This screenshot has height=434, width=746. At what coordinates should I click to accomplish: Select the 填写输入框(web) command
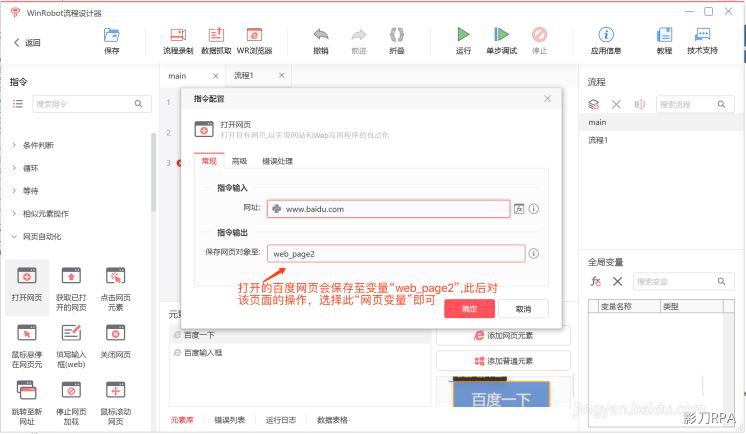click(x=71, y=346)
